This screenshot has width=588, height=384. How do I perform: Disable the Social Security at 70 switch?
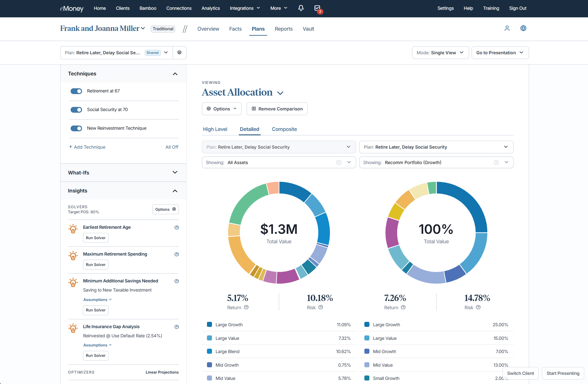76,110
